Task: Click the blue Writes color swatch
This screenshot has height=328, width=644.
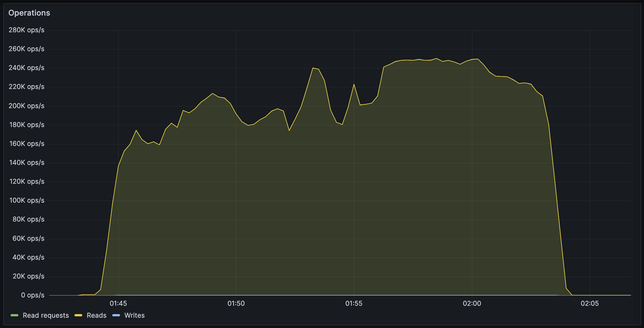Action: pyautogui.click(x=116, y=315)
